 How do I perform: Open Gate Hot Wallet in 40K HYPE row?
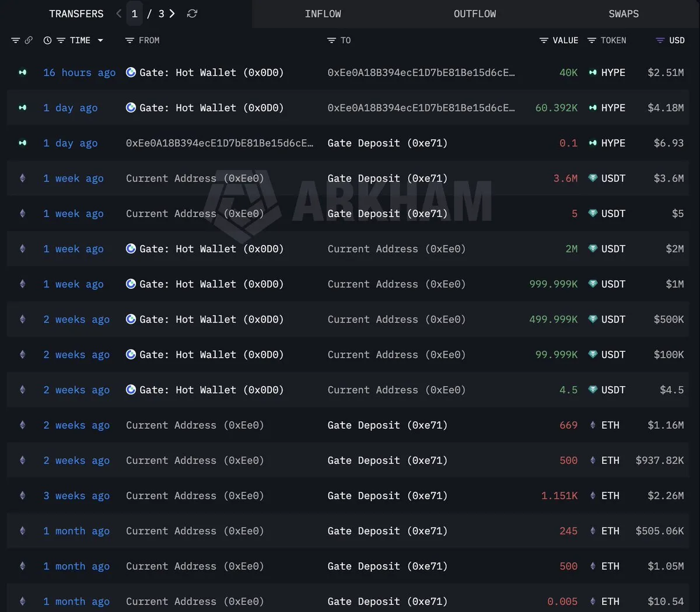click(211, 72)
